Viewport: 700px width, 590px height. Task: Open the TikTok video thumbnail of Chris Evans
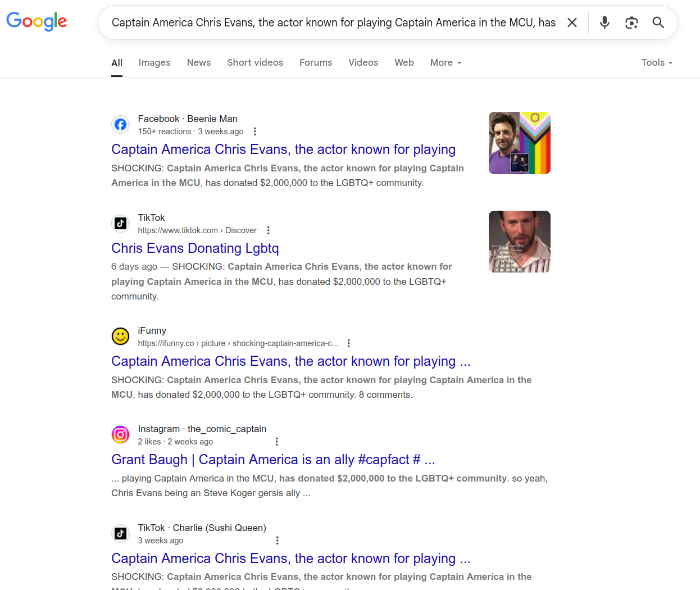(x=520, y=242)
